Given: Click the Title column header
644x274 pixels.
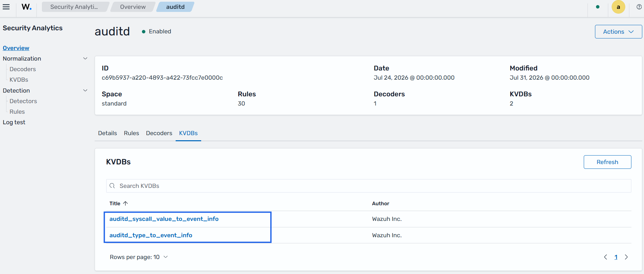Looking at the screenshot, I should [115, 204].
